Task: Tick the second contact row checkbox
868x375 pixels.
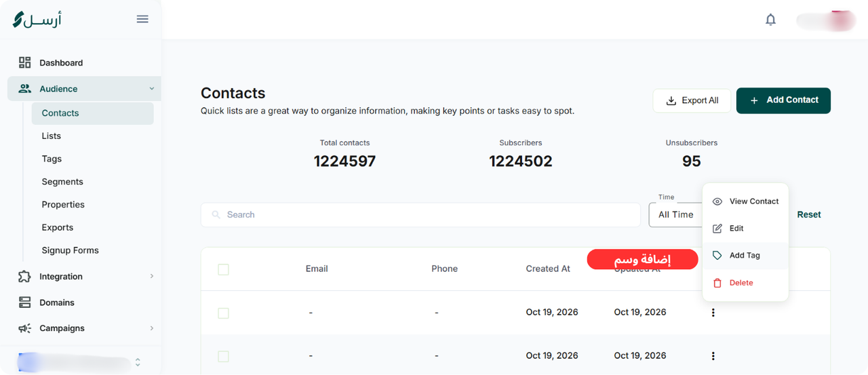Action: (223, 357)
